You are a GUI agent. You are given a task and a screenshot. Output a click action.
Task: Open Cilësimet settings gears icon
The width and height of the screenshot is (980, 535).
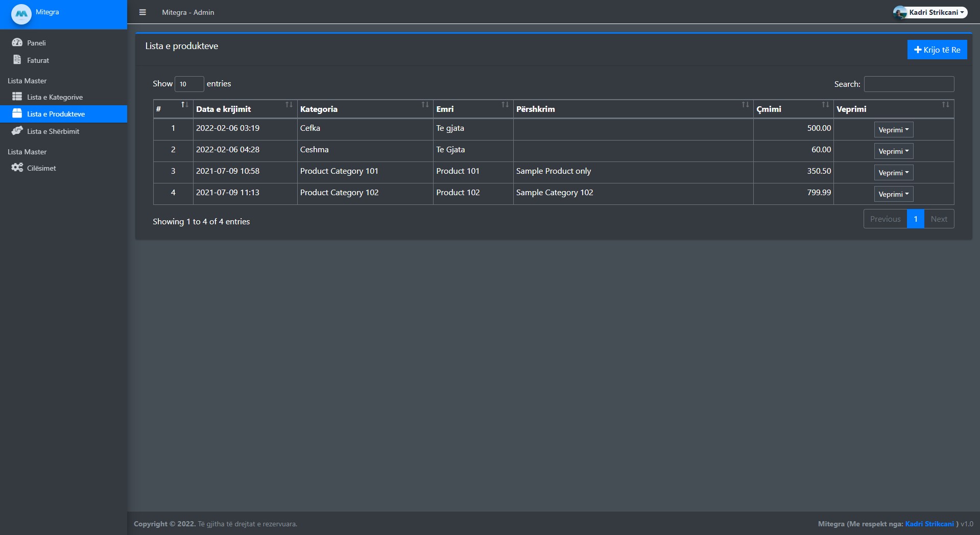(x=17, y=168)
